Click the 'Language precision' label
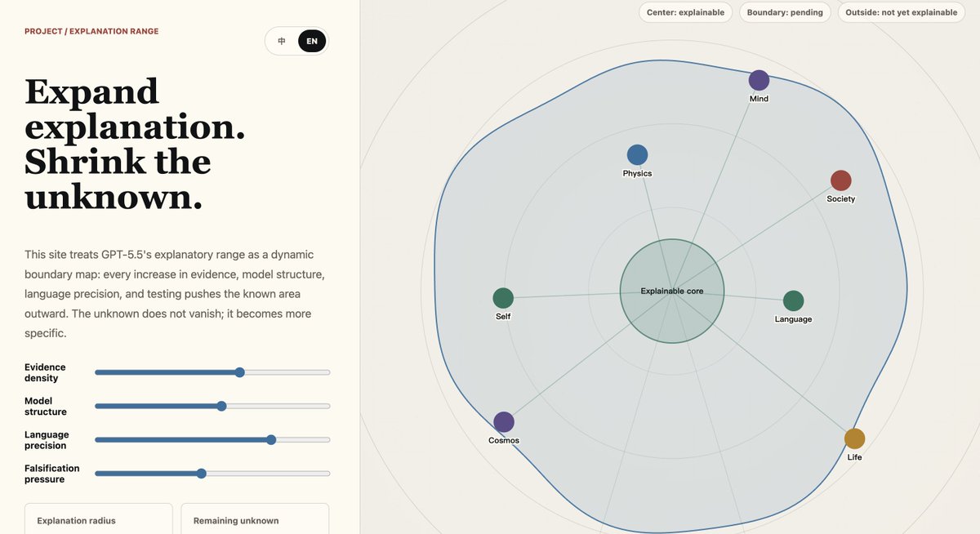 (x=47, y=440)
